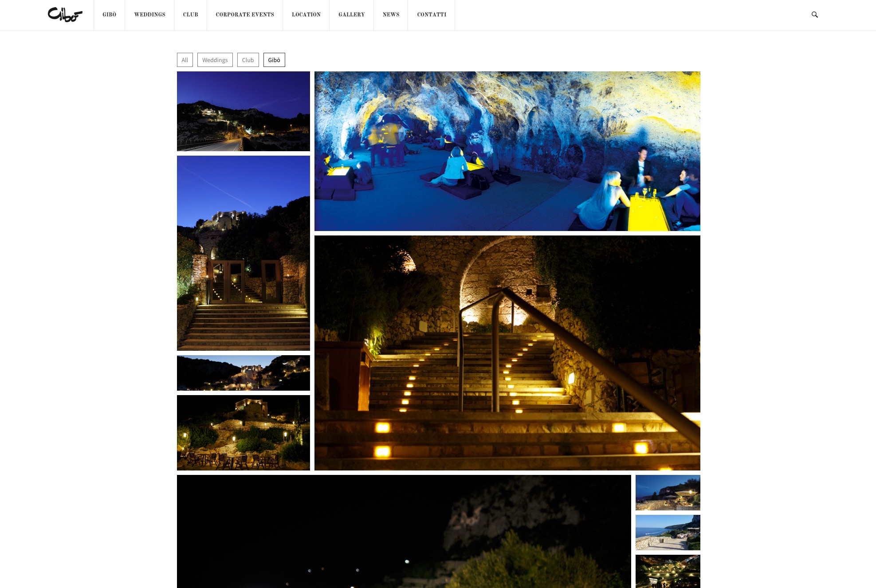Open the small dusk cliff terrace thumbnail

pyautogui.click(x=668, y=493)
